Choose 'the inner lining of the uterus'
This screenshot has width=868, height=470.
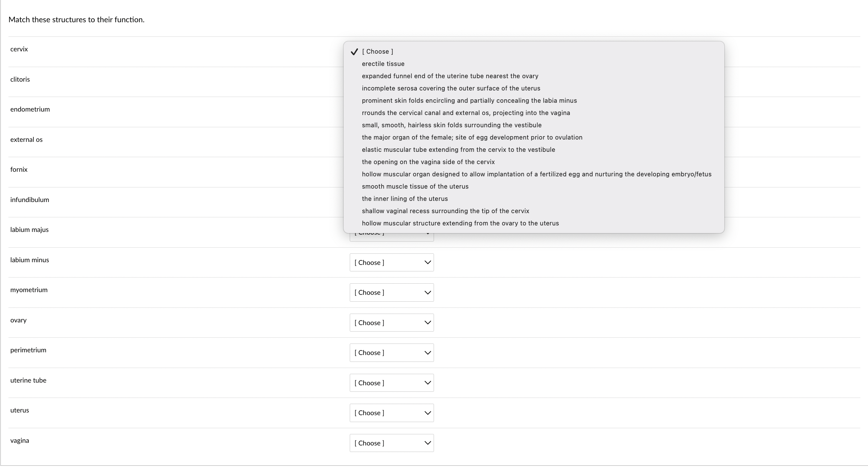pyautogui.click(x=405, y=199)
